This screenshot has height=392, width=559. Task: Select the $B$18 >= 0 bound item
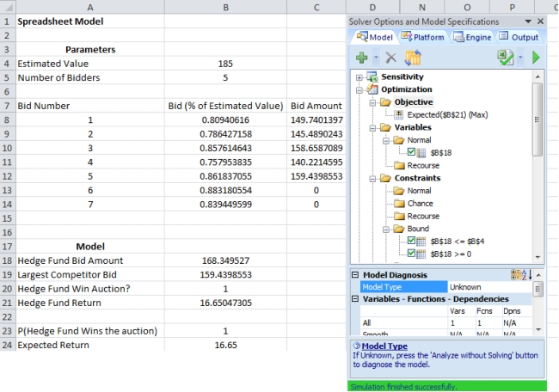pyautogui.click(x=451, y=254)
